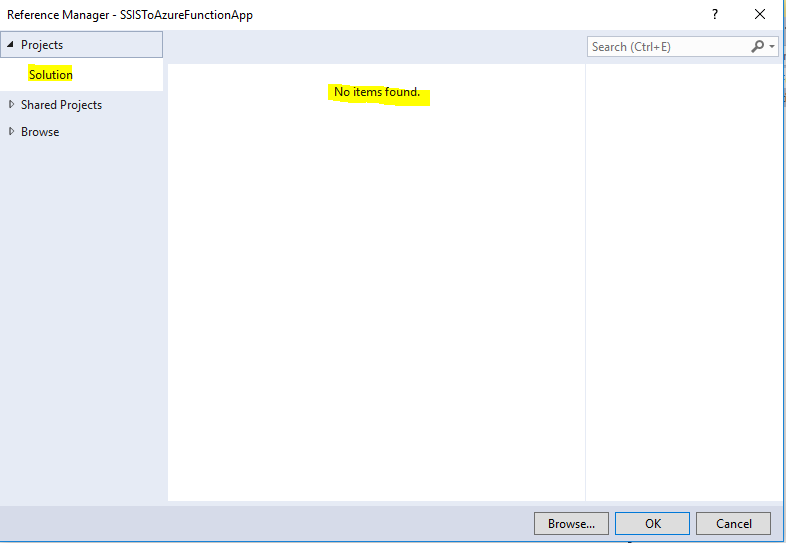Collapse the Projects tree node arrow
This screenshot has width=786, height=543.
click(x=10, y=45)
